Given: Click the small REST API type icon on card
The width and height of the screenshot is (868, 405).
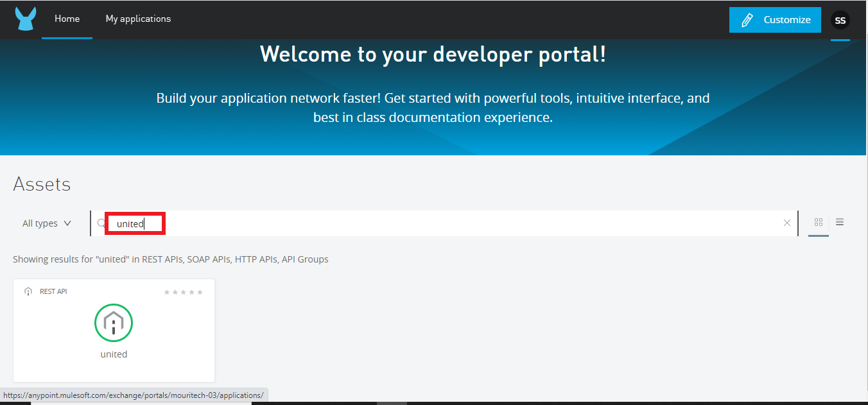Looking at the screenshot, I should (28, 291).
